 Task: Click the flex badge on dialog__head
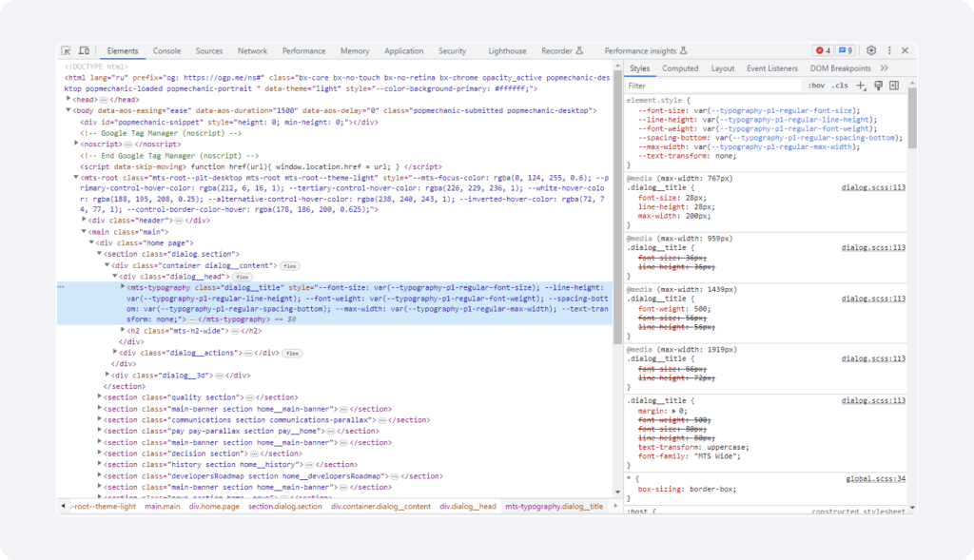click(243, 277)
